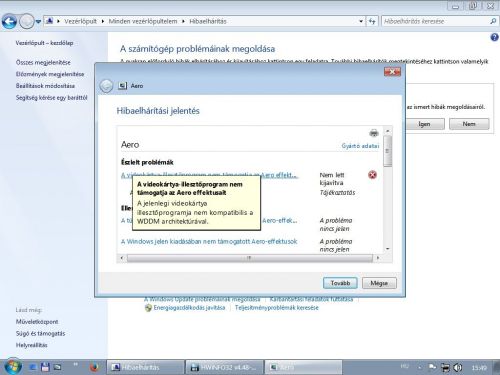
Task: Expand quick launch overflow chevron on taskbar
Action: (76, 365)
